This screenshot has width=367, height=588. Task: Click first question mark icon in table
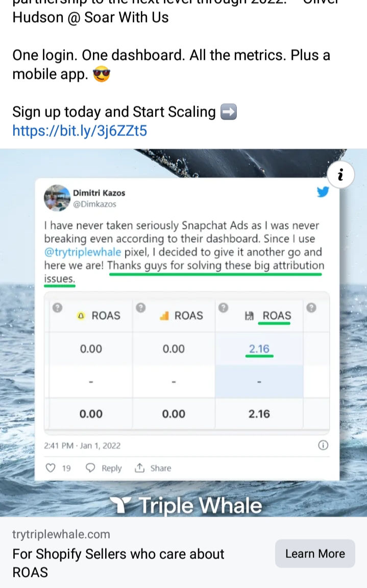[x=58, y=308]
